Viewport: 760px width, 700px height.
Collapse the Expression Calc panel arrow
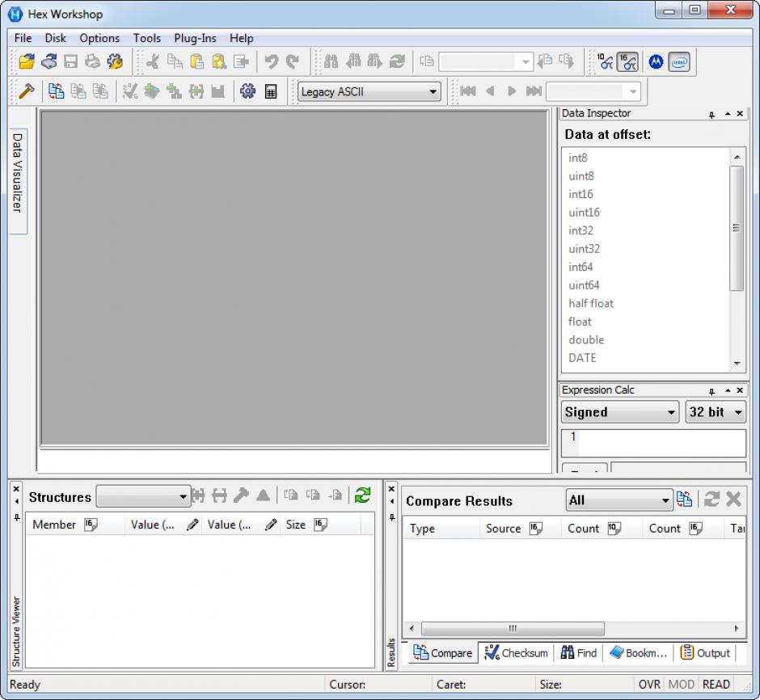[728, 390]
